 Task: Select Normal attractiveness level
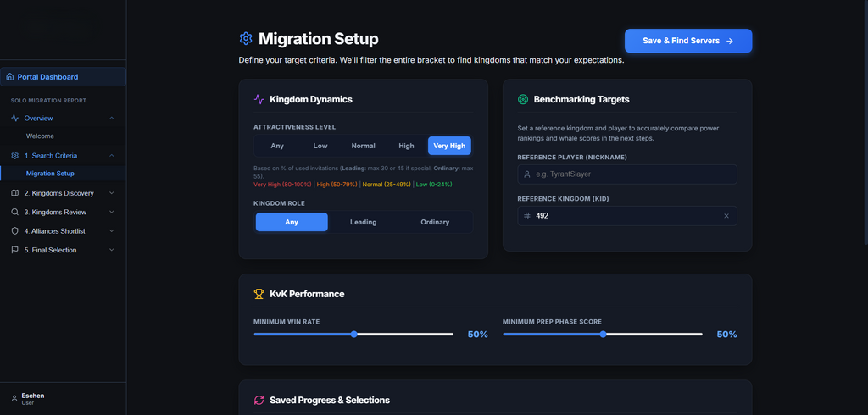[363, 146]
